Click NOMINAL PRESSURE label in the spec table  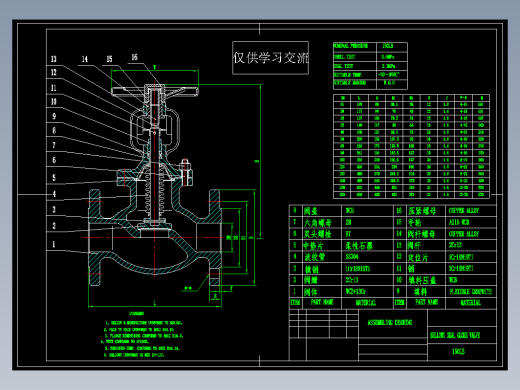(x=351, y=46)
